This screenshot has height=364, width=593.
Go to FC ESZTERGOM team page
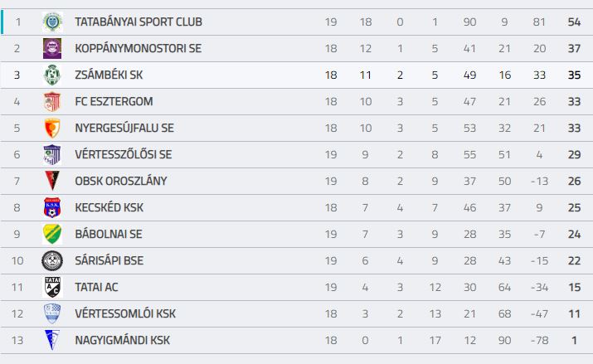(x=114, y=101)
